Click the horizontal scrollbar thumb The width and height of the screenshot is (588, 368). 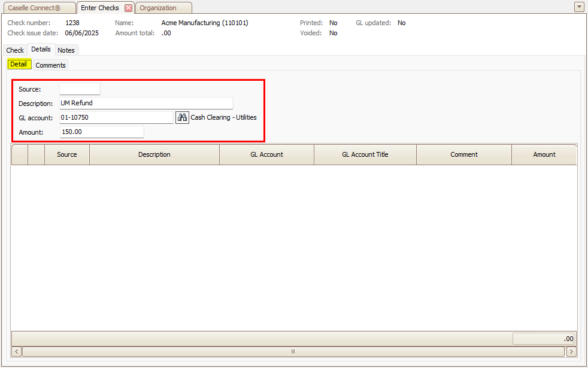[293, 352]
